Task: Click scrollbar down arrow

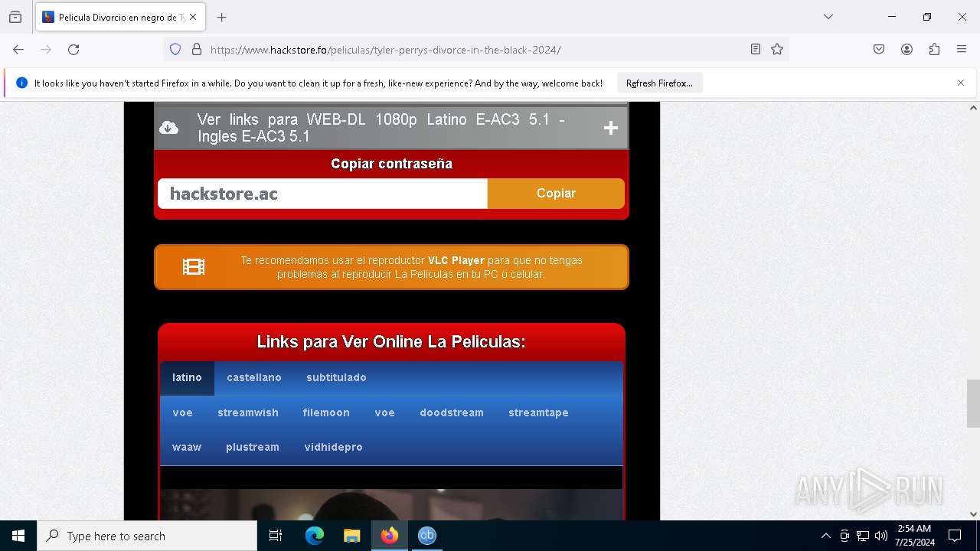Action: (x=973, y=514)
